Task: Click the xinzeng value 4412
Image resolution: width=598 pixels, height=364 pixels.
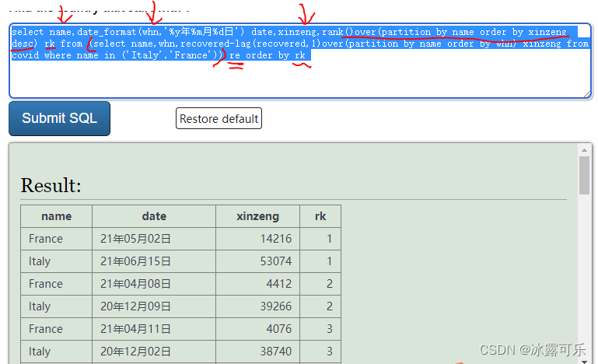Action: (x=258, y=284)
